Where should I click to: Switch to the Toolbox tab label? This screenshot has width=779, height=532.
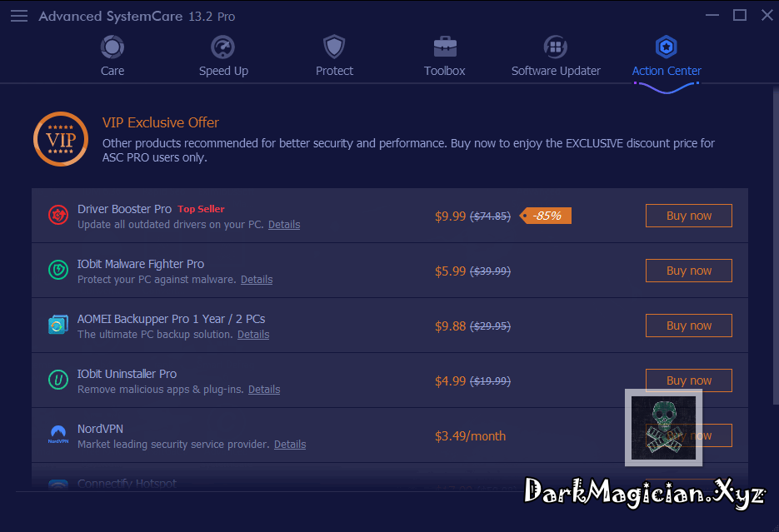point(445,71)
